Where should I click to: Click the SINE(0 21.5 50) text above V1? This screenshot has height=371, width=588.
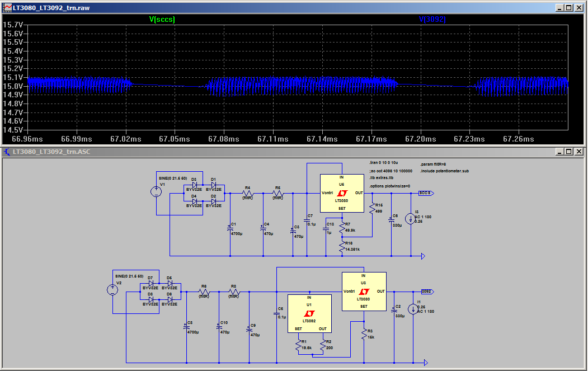(x=173, y=178)
